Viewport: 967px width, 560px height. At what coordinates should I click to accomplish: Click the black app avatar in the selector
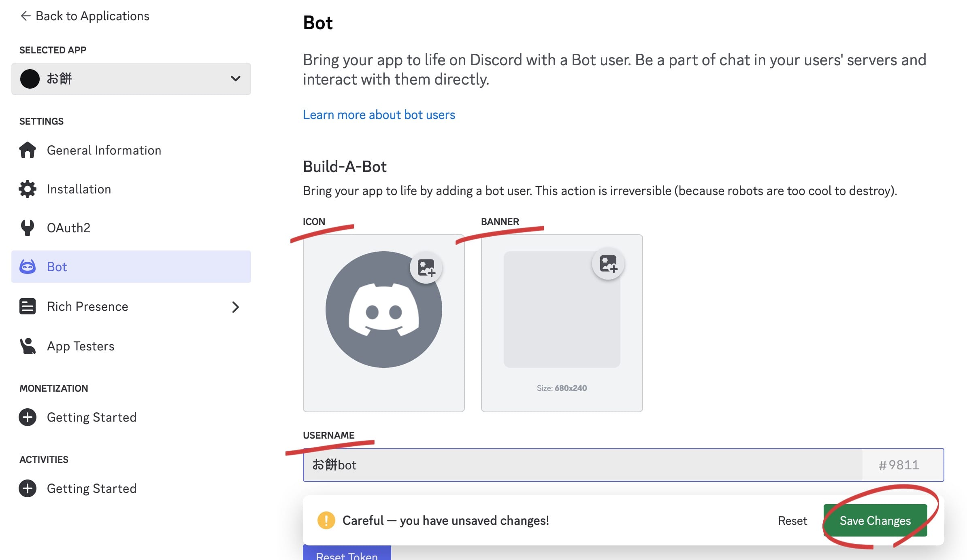click(30, 79)
